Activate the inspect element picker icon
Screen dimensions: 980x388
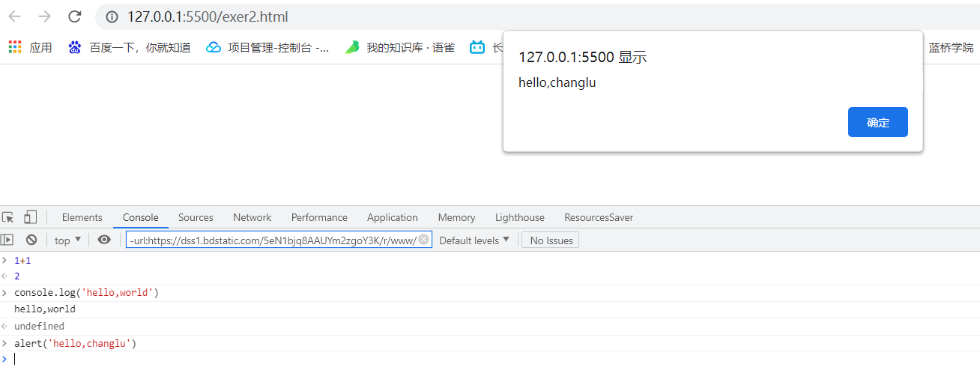[x=8, y=217]
